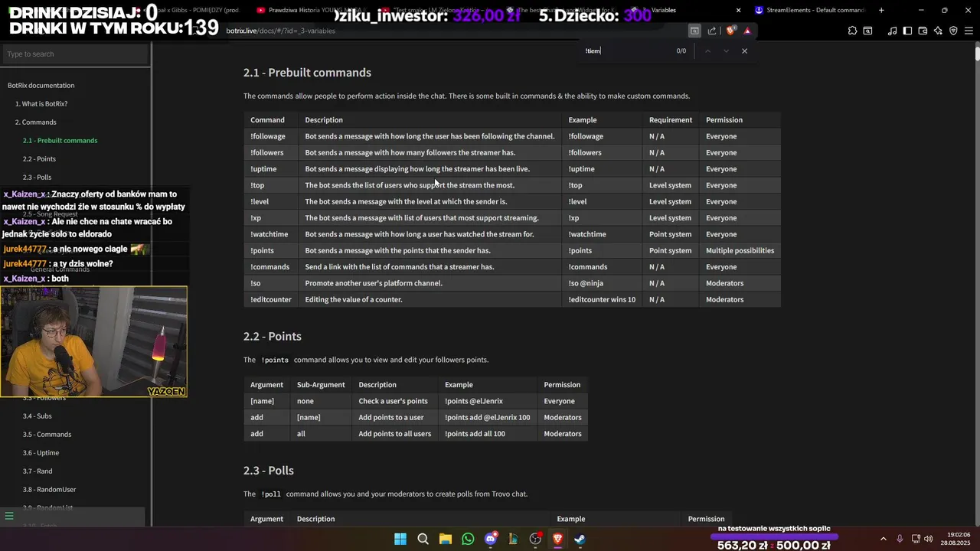Switch to the Prawdziwa Historia YouTube tab
The height and width of the screenshot is (551, 980).
pyautogui.click(x=314, y=10)
